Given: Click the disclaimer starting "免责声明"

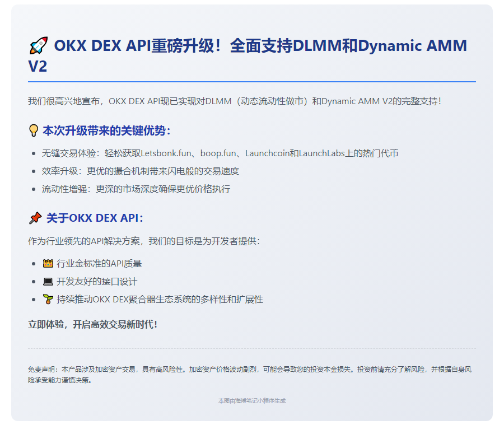Looking at the screenshot, I should point(250,375).
